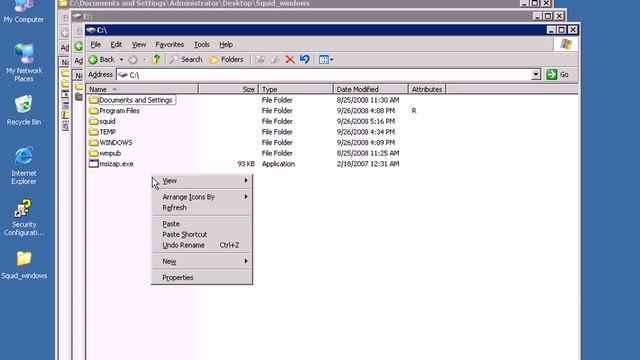Image resolution: width=640 pixels, height=360 pixels.
Task: Click the Copy To toolbar icon
Action: pyautogui.click(x=275, y=60)
